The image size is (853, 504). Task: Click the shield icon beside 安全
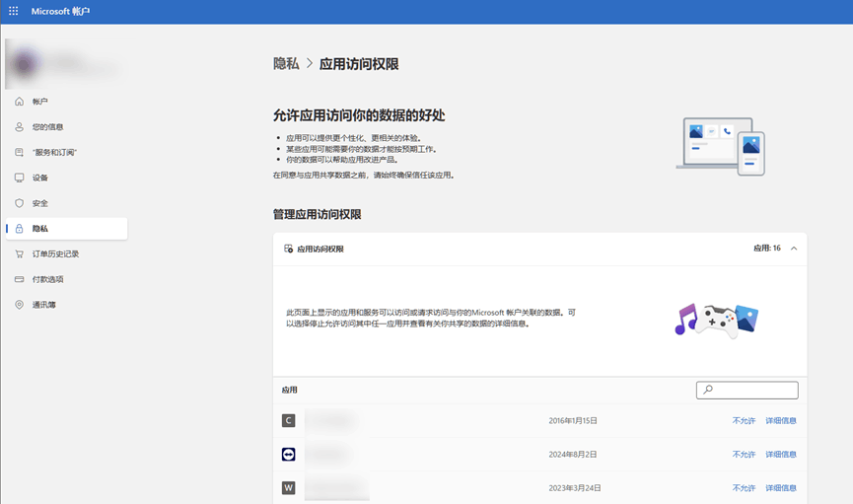[x=19, y=203]
